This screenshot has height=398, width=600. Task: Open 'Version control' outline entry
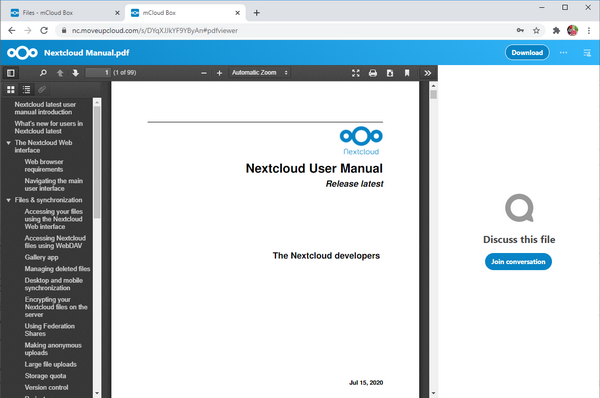(x=46, y=387)
